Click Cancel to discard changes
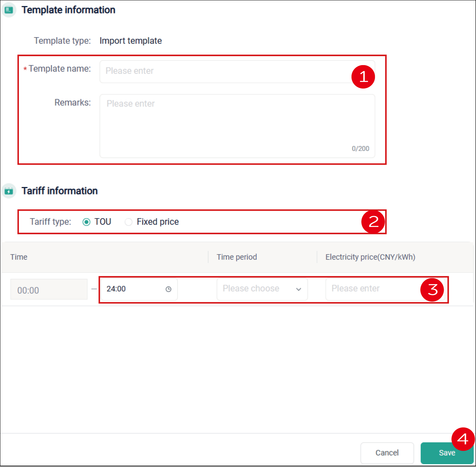The width and height of the screenshot is (476, 467). (x=387, y=453)
